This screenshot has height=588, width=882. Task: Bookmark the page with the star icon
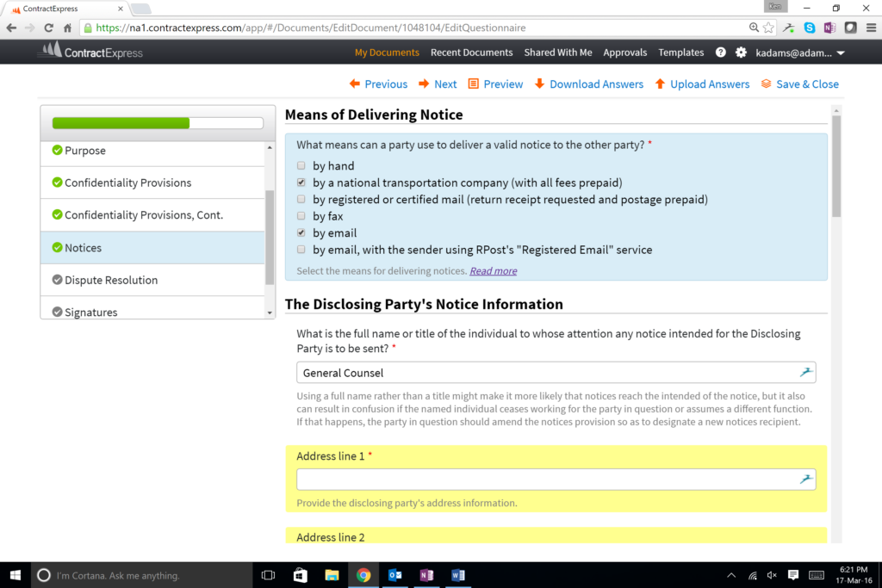coord(768,28)
